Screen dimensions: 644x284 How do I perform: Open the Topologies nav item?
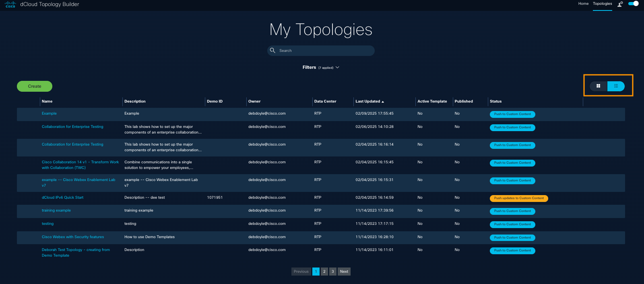pos(602,4)
